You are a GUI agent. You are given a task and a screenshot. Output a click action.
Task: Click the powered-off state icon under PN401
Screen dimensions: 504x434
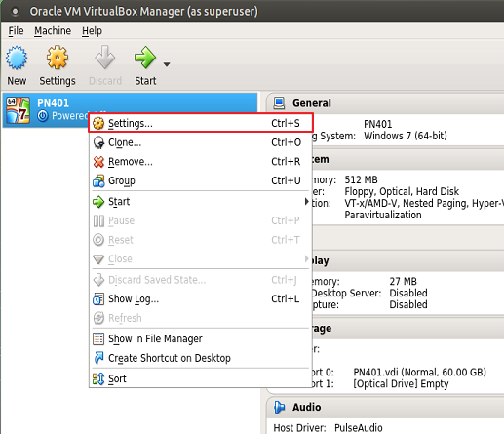coord(43,116)
